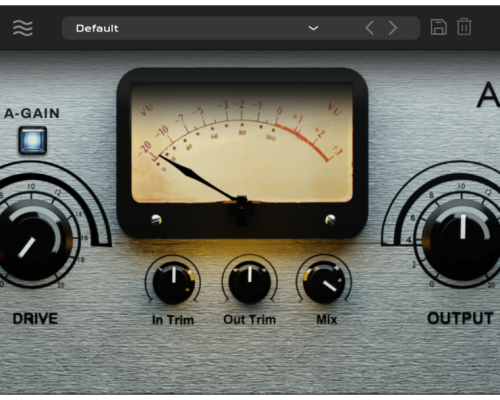Toggle the A-GAIN blue light button
The width and height of the screenshot is (500, 400).
[x=32, y=140]
